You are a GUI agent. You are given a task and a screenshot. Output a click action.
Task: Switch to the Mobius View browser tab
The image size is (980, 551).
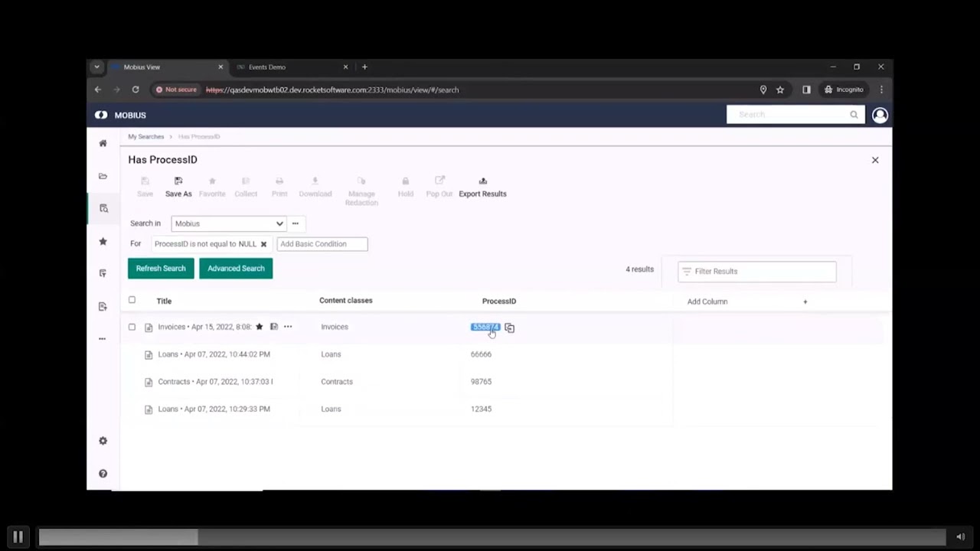click(167, 67)
